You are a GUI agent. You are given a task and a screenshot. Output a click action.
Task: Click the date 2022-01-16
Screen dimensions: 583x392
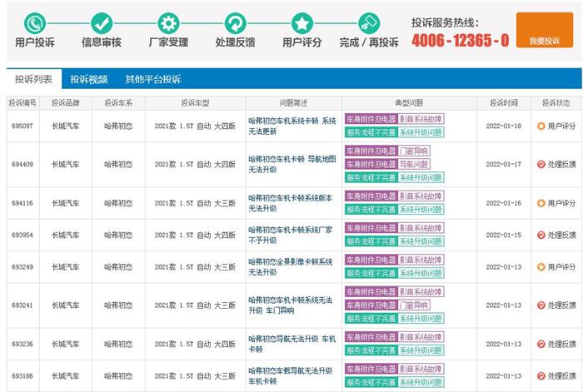pyautogui.click(x=504, y=203)
